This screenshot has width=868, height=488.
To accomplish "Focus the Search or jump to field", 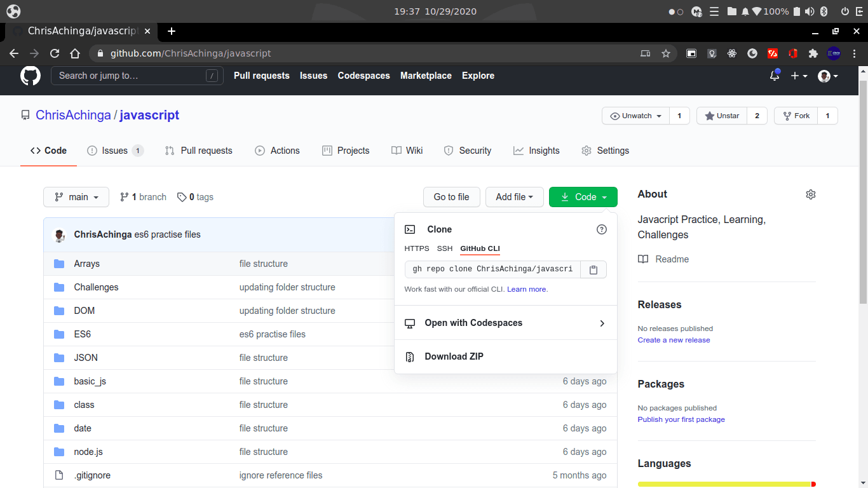I will (137, 76).
